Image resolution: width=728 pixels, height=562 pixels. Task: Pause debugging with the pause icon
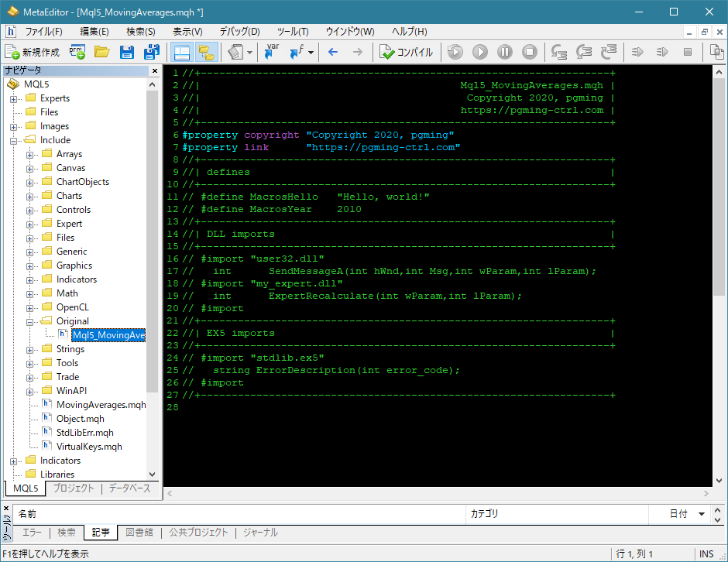505,52
